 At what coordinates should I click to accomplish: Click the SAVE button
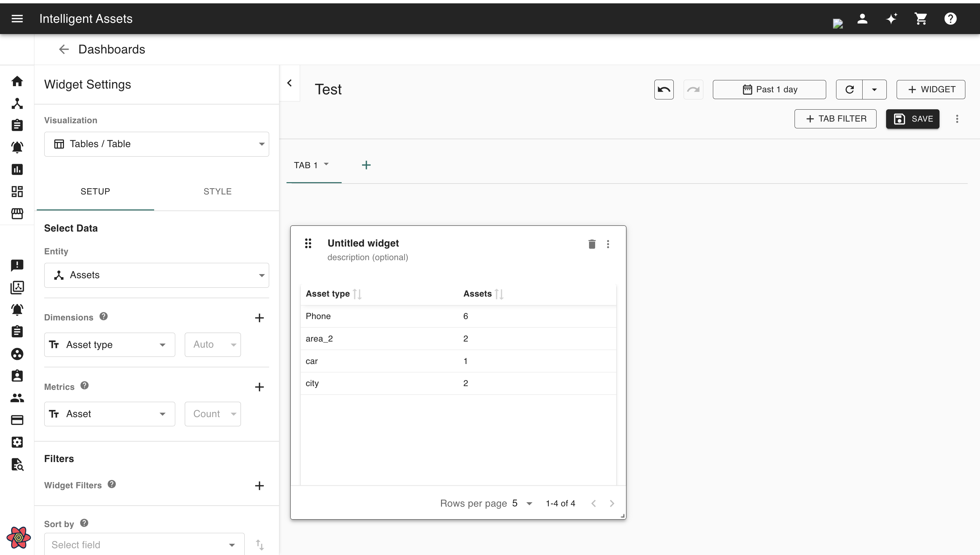[x=913, y=119]
